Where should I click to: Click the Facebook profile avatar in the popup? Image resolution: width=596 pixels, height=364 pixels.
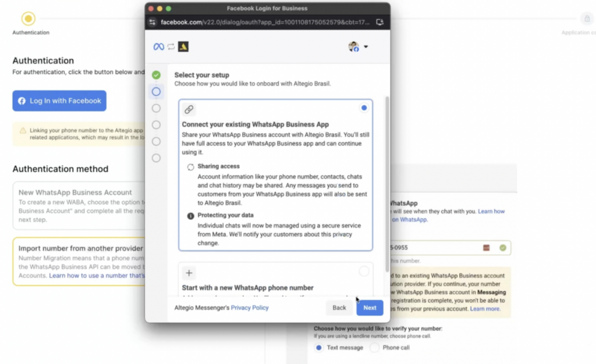(x=353, y=47)
